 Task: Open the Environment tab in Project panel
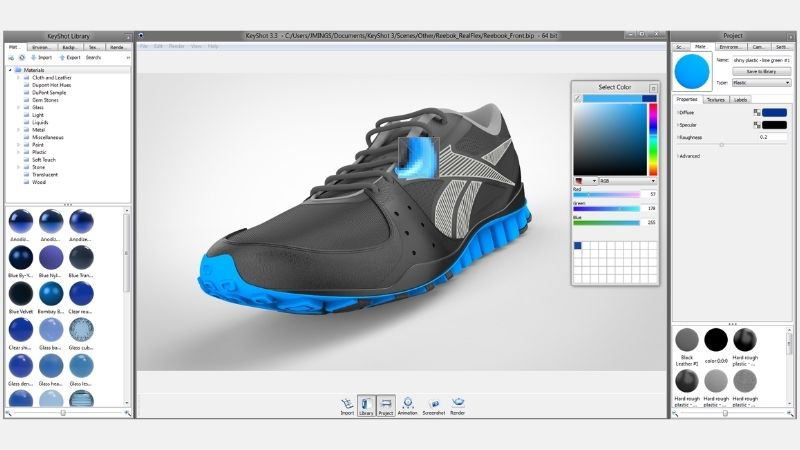coord(730,47)
